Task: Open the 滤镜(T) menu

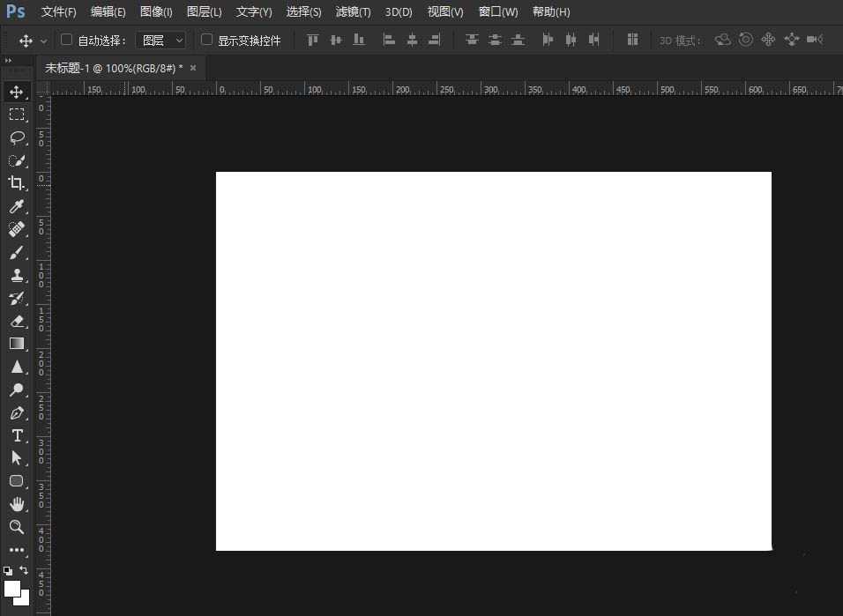Action: coord(353,12)
